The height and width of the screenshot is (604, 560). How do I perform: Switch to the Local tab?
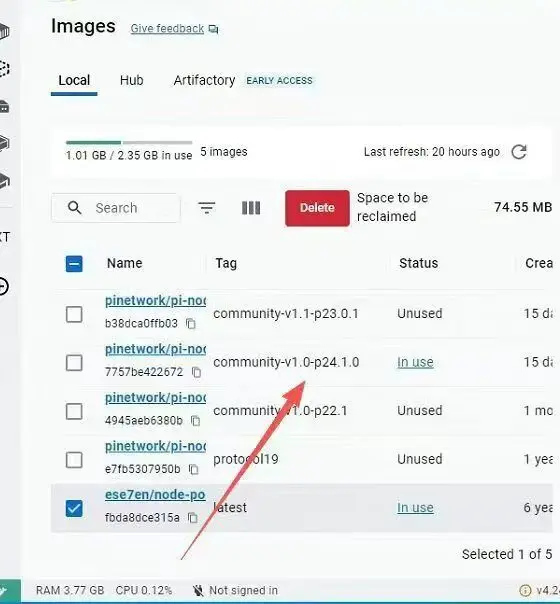(74, 81)
